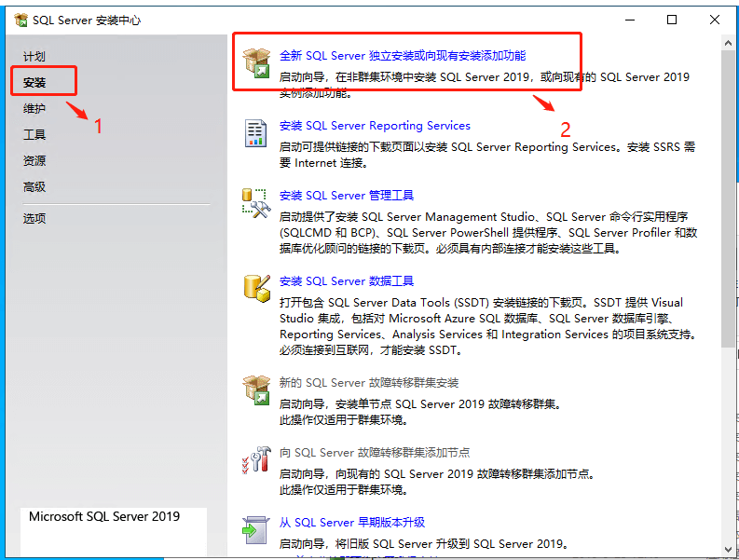Click the new standalone installation box icon

256,62
